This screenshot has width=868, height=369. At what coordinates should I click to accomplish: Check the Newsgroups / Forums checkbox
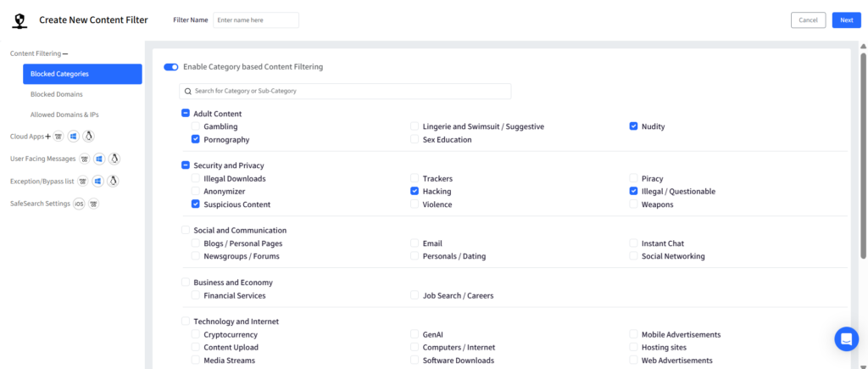tap(196, 256)
